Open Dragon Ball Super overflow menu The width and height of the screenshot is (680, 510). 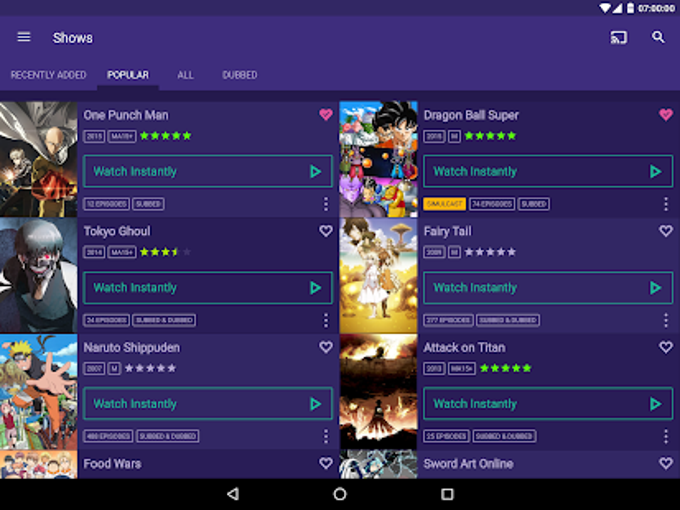[x=666, y=204]
